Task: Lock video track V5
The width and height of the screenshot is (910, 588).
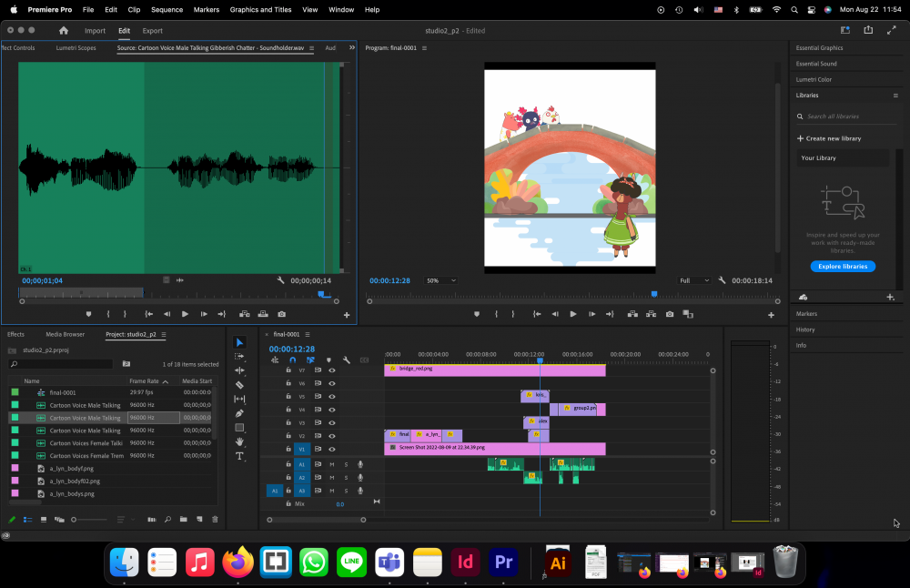Action: point(288,397)
